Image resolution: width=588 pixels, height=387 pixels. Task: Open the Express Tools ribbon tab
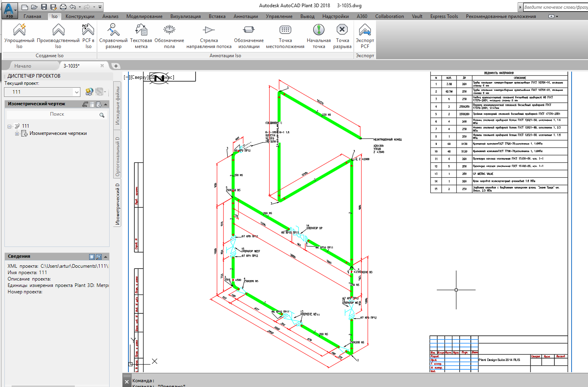pyautogui.click(x=444, y=16)
